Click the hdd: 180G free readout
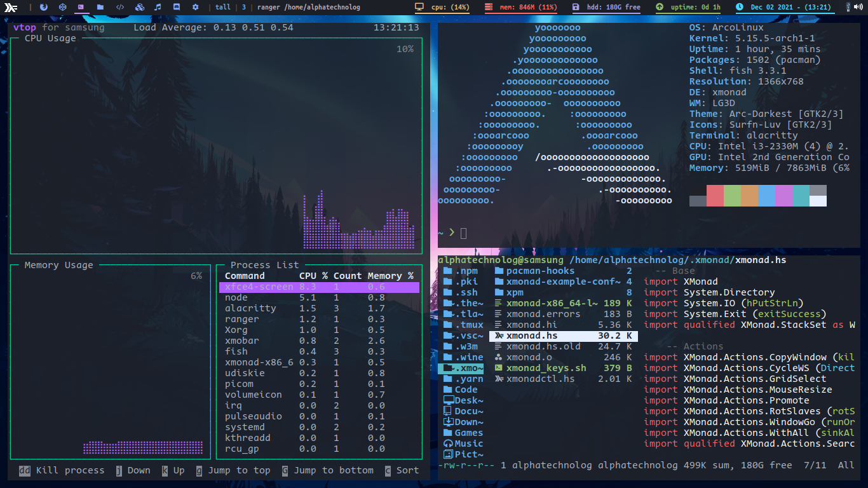868x488 pixels. click(x=613, y=7)
